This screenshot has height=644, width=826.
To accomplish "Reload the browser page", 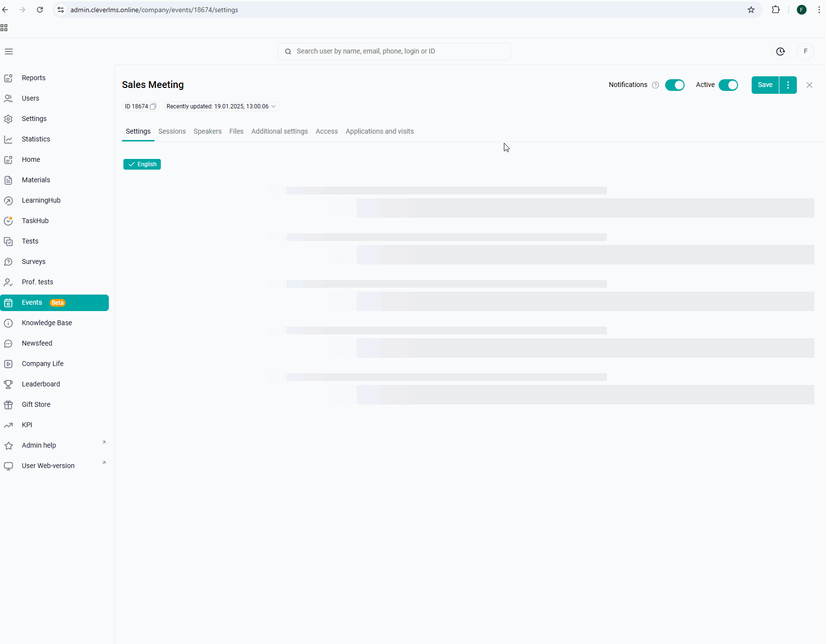I will [x=40, y=10].
